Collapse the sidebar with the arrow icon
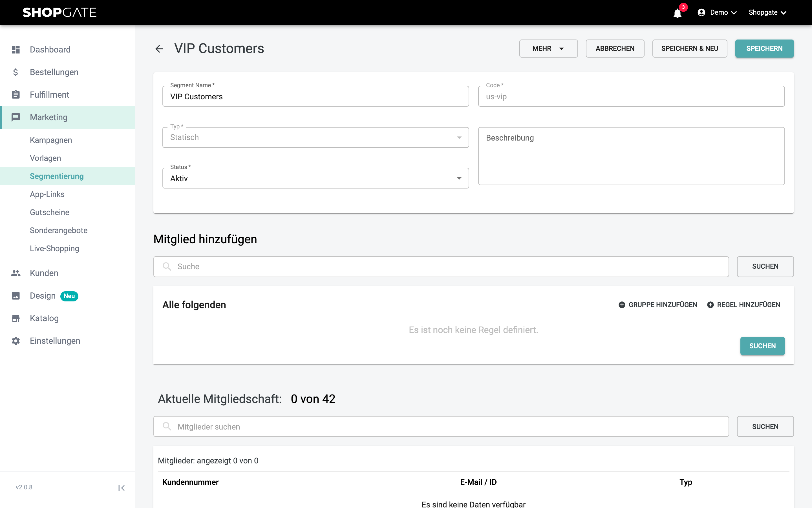 [122, 487]
